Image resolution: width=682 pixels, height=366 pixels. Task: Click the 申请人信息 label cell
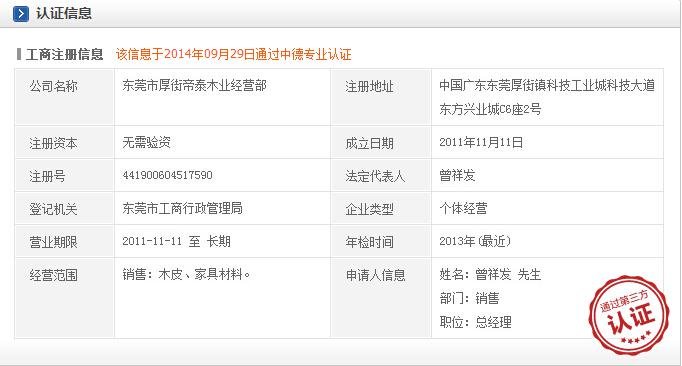click(x=381, y=298)
